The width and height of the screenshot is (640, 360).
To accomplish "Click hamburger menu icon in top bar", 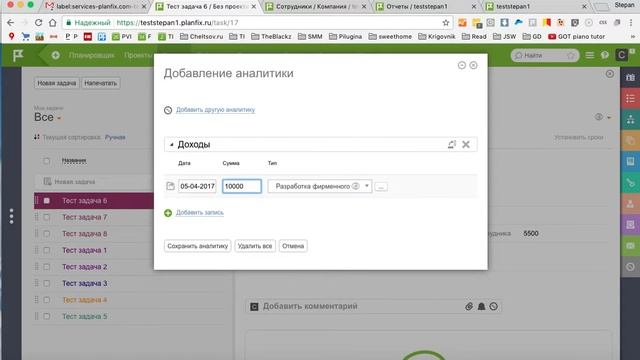I will (590, 55).
